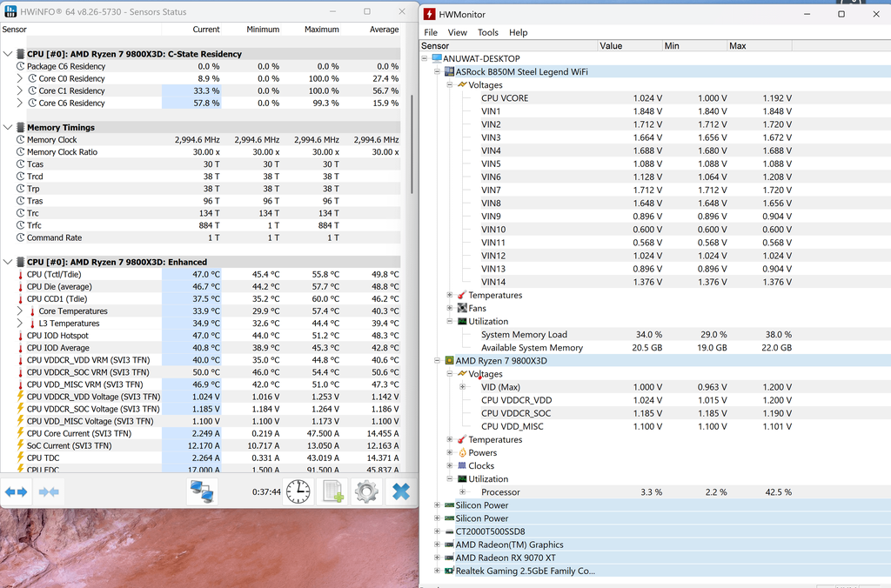Start logging with the sheet-plus icon
Screen dimensions: 891x588
[x=333, y=491]
